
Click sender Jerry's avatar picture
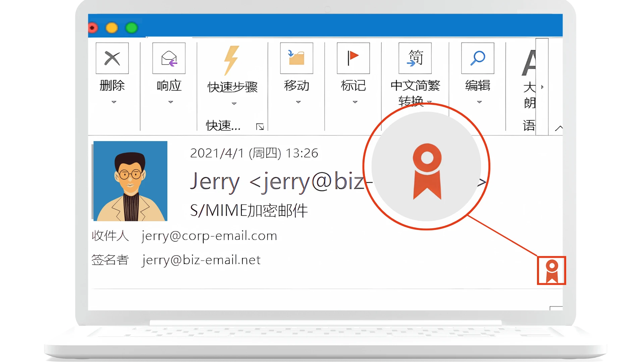tap(130, 181)
